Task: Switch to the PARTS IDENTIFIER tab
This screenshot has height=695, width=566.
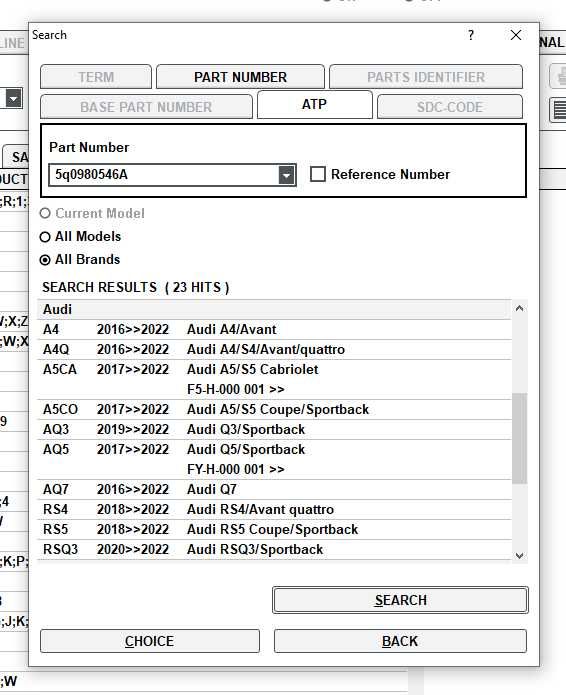Action: point(425,77)
